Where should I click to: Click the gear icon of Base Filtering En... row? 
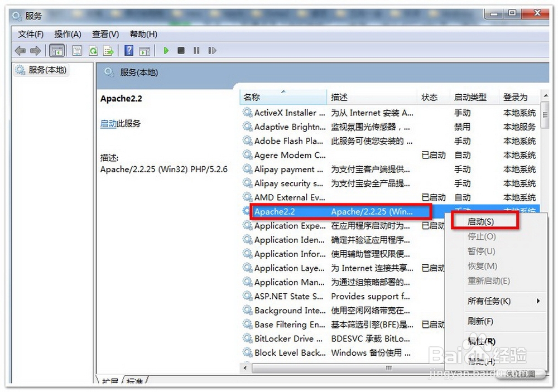(x=247, y=325)
